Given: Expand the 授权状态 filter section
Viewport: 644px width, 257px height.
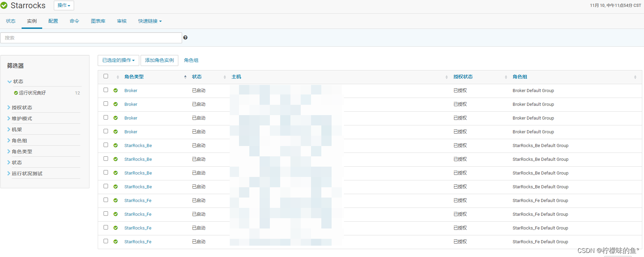Looking at the screenshot, I should (20, 108).
